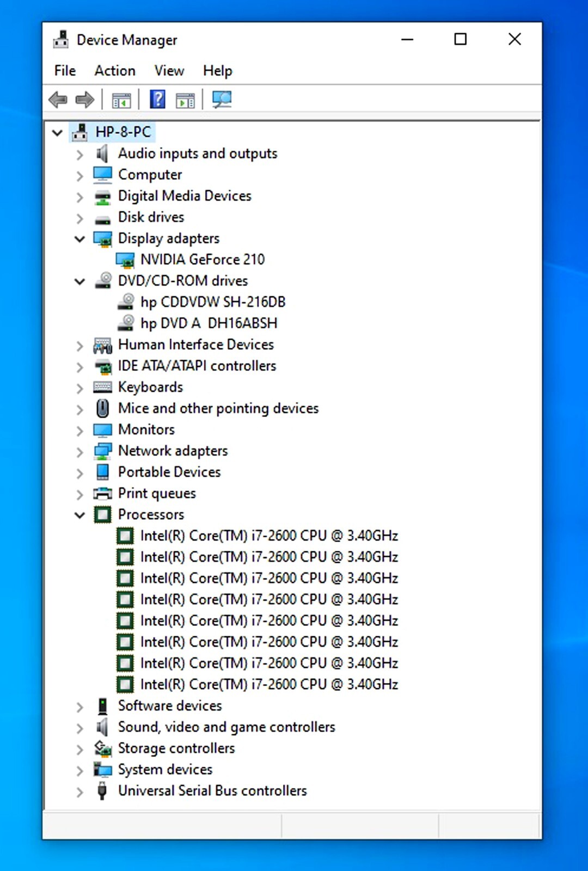Click the Keyboards icon

tap(102, 387)
